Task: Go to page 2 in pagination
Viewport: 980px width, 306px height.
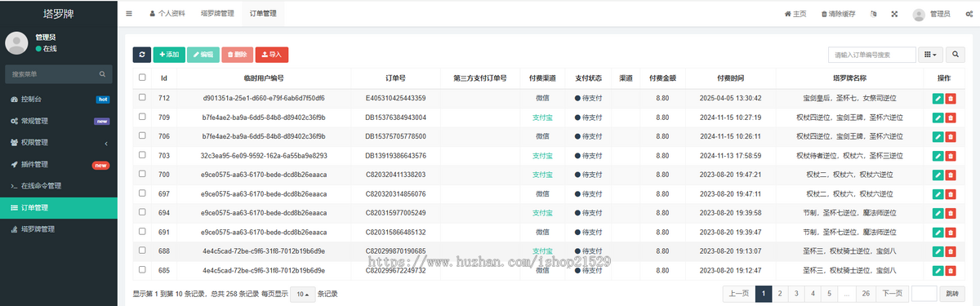Action: pos(780,294)
